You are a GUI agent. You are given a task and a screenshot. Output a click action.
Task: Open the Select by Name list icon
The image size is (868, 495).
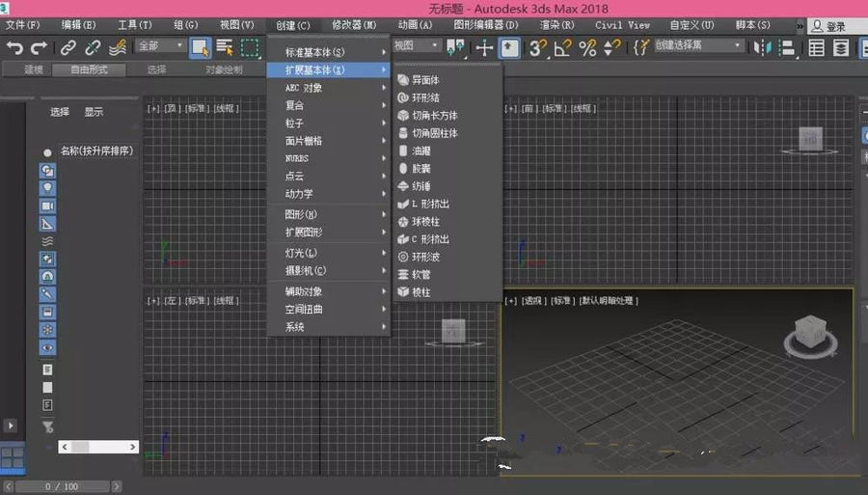pos(225,47)
